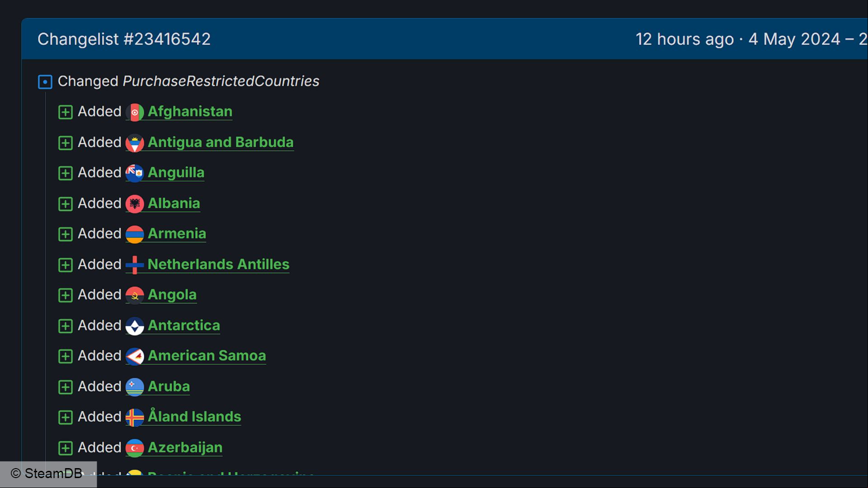The image size is (868, 488).
Task: Click the Åland Islands flag icon
Action: 135,418
